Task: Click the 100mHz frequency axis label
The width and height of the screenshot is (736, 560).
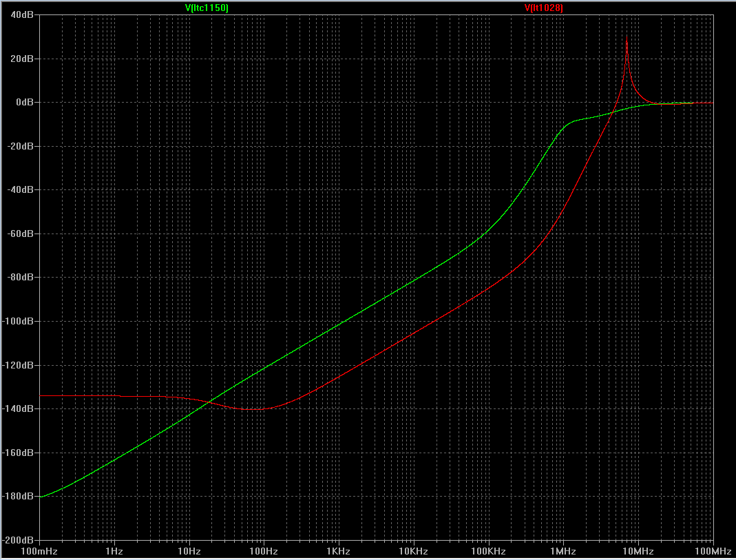Action: tap(39, 552)
